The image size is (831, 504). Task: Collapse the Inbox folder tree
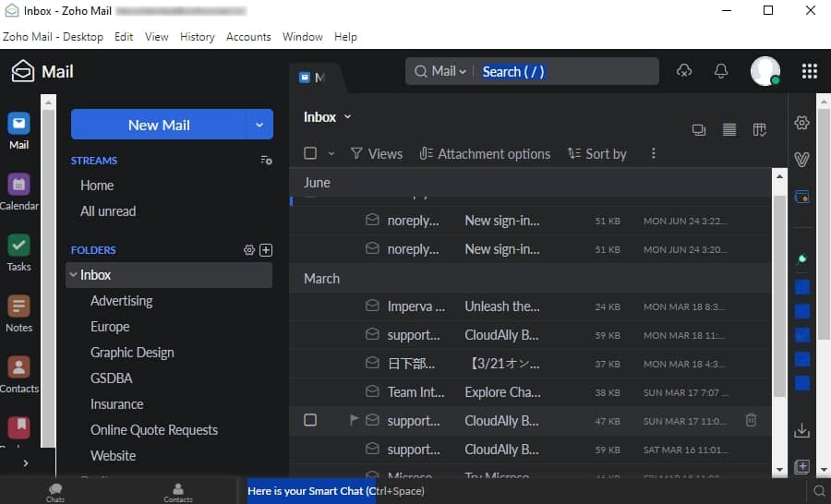[x=73, y=274]
